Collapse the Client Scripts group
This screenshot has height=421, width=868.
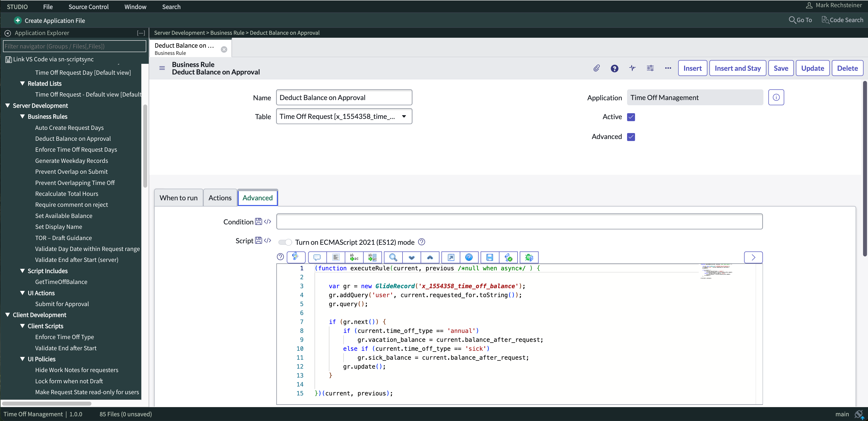(x=22, y=326)
